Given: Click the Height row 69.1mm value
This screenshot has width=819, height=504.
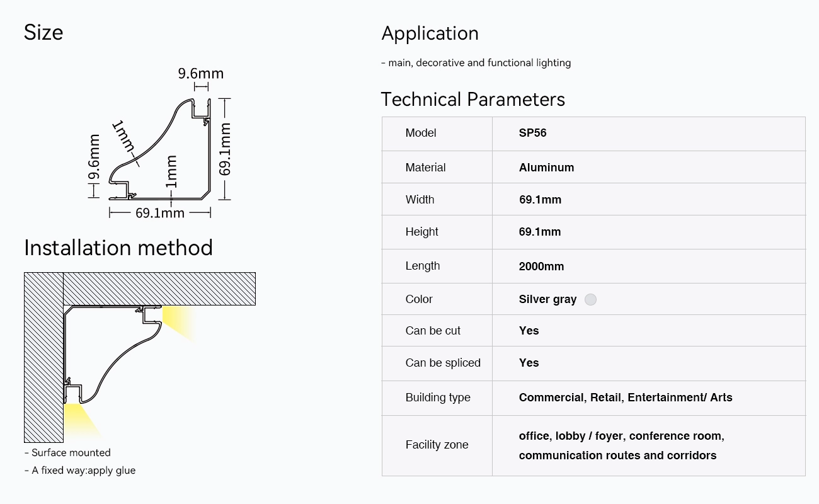Looking at the screenshot, I should tap(540, 232).
